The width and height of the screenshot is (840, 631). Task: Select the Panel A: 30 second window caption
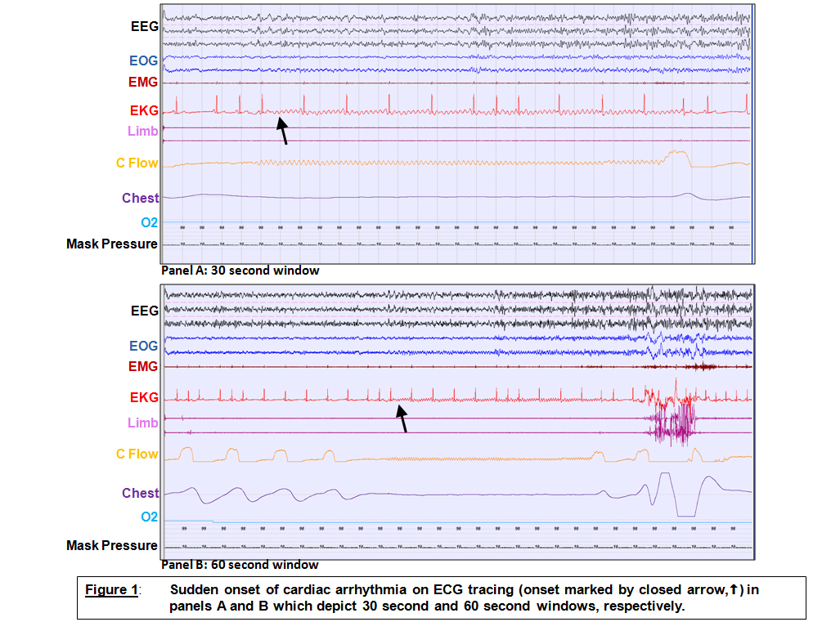pos(240,271)
